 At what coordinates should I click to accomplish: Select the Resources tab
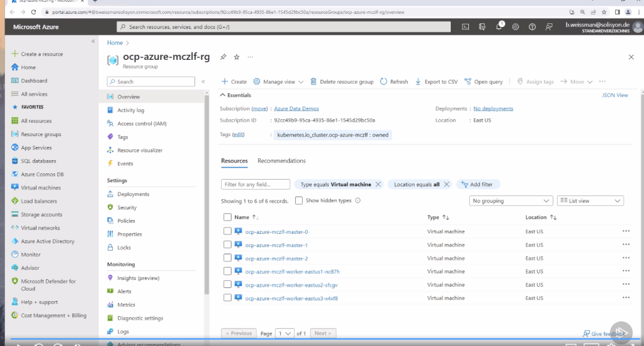pyautogui.click(x=234, y=161)
